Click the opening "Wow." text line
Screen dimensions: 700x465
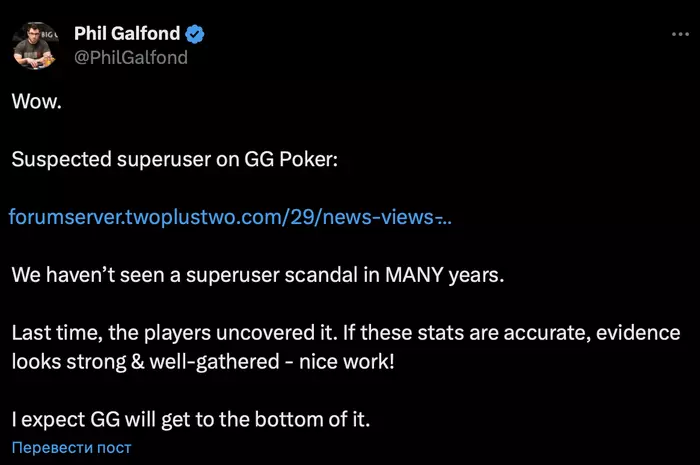pyautogui.click(x=36, y=102)
